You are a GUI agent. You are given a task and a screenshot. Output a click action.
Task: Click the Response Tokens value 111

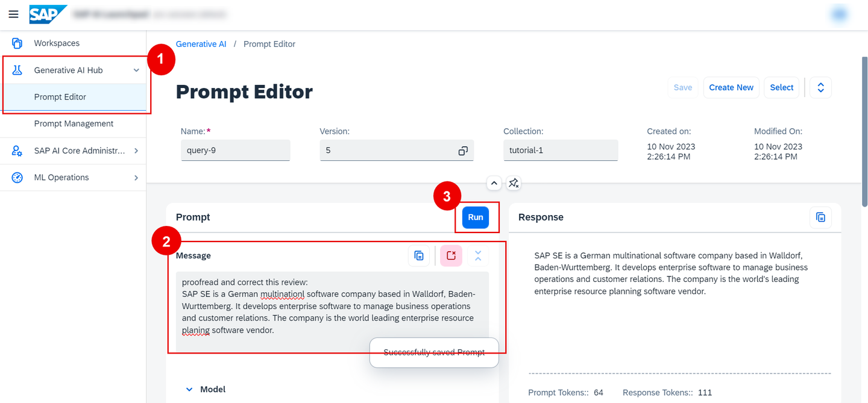(x=705, y=393)
